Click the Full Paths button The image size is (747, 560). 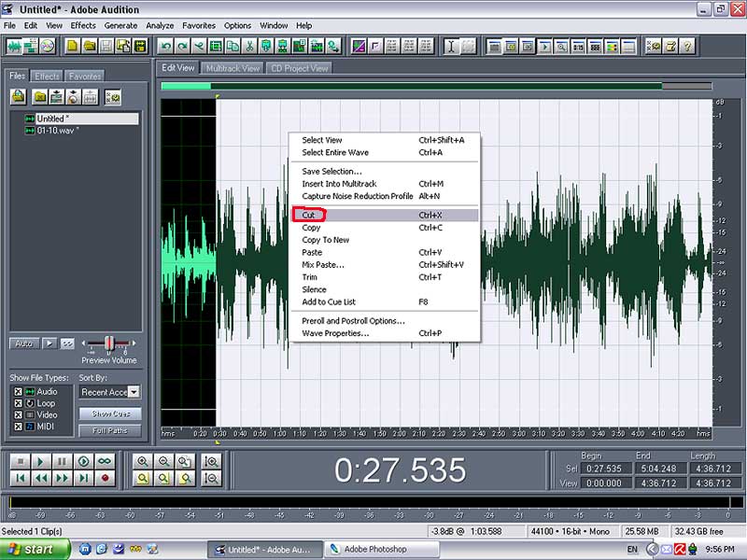pos(110,430)
